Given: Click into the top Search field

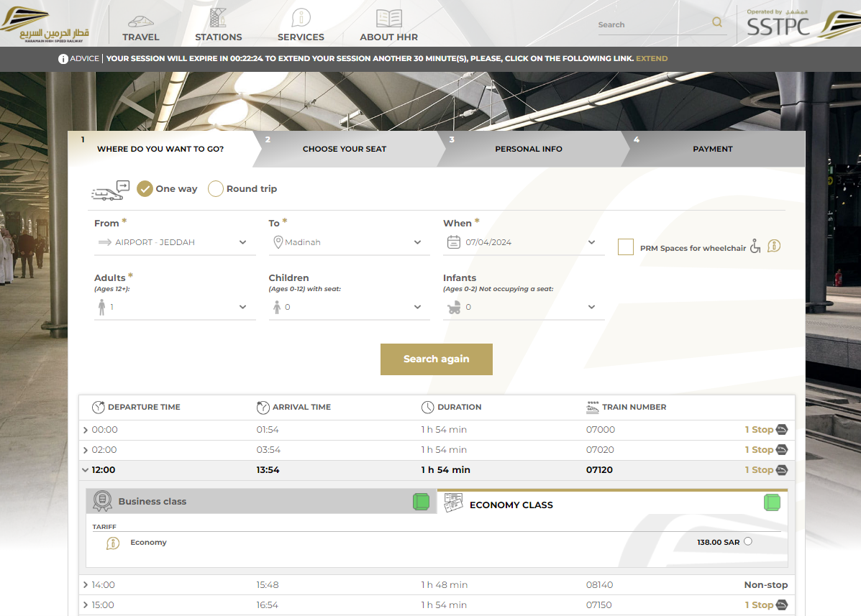Looking at the screenshot, I should point(651,24).
